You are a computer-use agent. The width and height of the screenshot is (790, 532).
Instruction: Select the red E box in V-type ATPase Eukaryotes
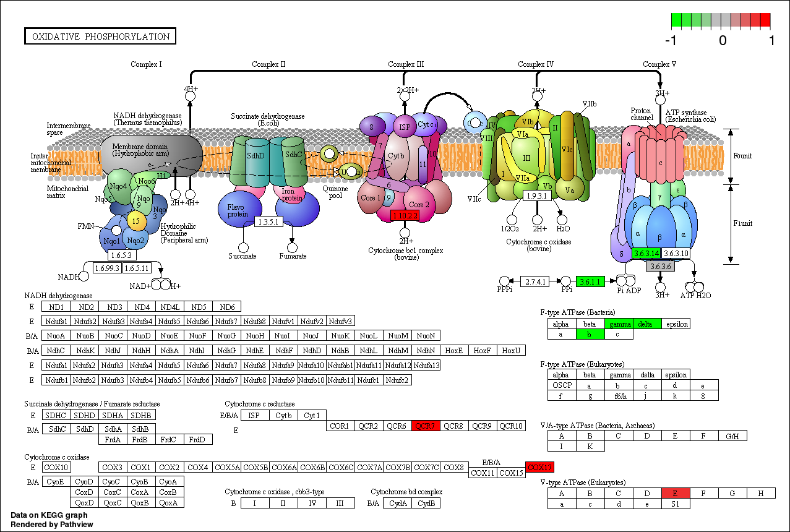tap(676, 493)
